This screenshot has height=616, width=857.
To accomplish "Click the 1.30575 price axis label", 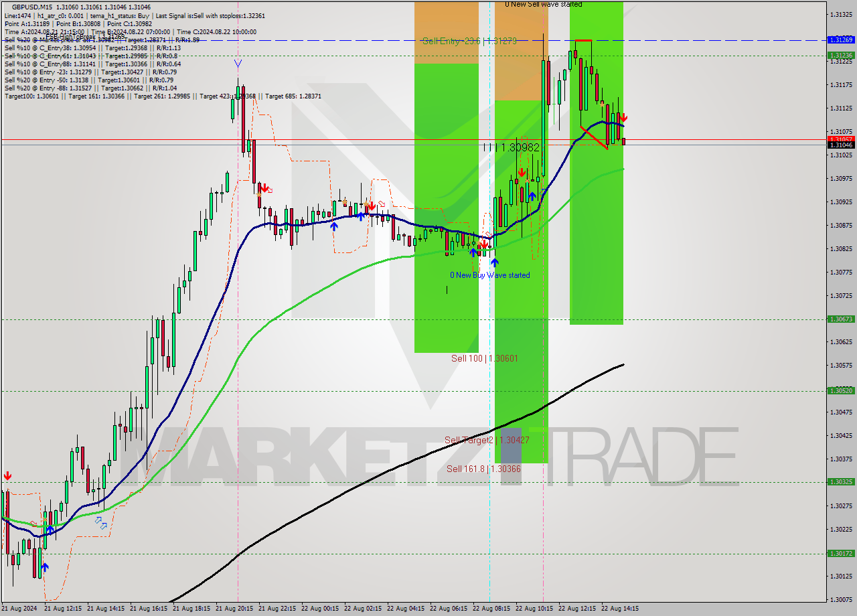I will click(841, 365).
